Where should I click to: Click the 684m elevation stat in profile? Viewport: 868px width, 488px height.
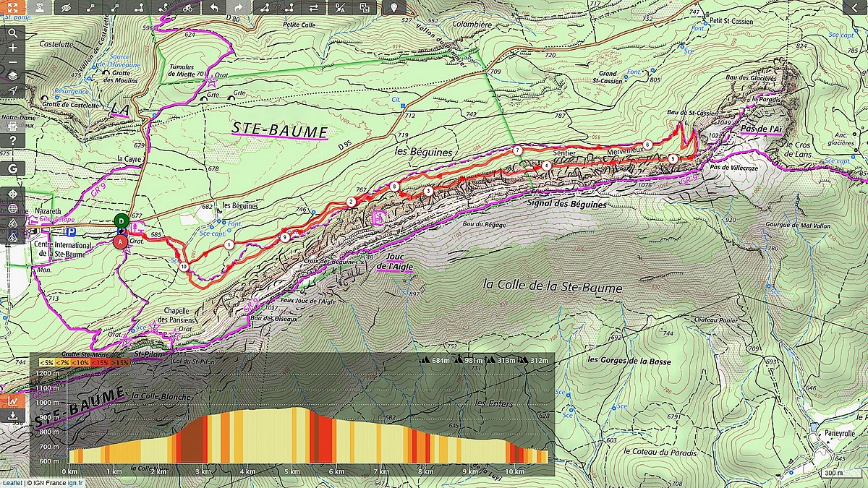point(435,360)
